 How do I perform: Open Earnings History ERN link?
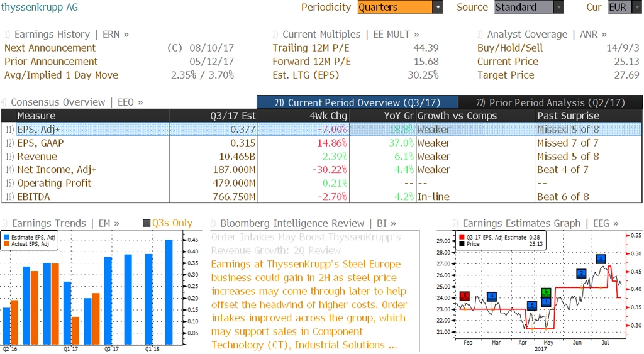(x=72, y=34)
